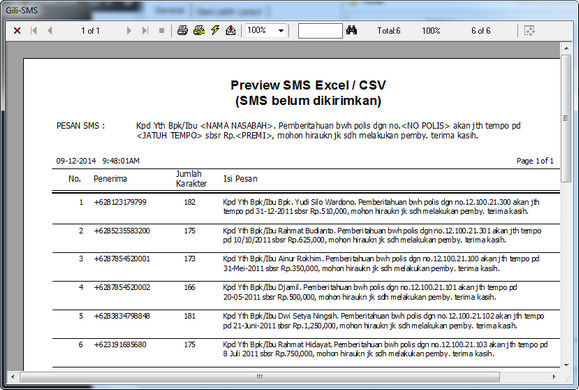Image resolution: width=579 pixels, height=390 pixels.
Task: Go to previous page of report
Action: pos(50,31)
